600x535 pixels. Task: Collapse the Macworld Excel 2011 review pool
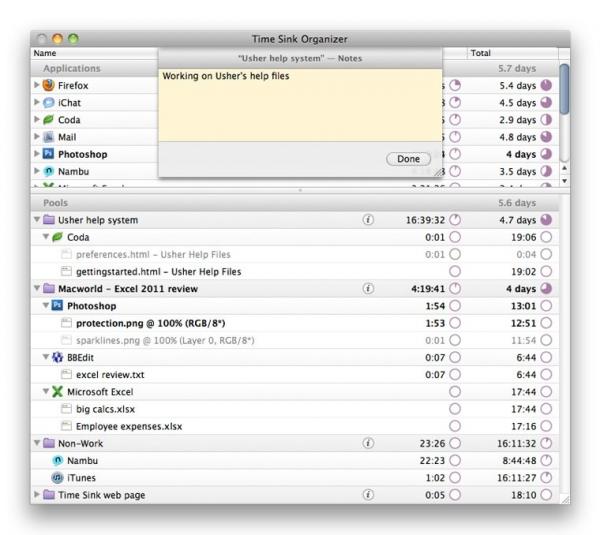tap(37, 288)
